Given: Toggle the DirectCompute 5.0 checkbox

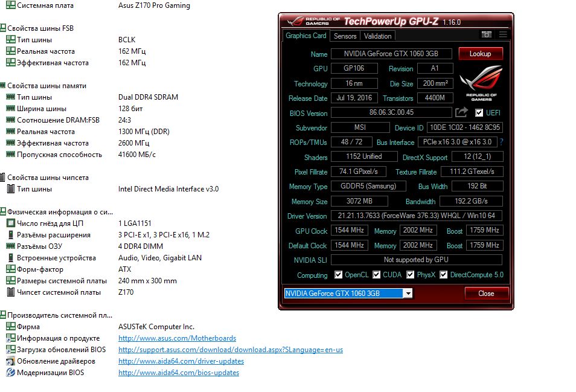Looking at the screenshot, I should point(444,274).
